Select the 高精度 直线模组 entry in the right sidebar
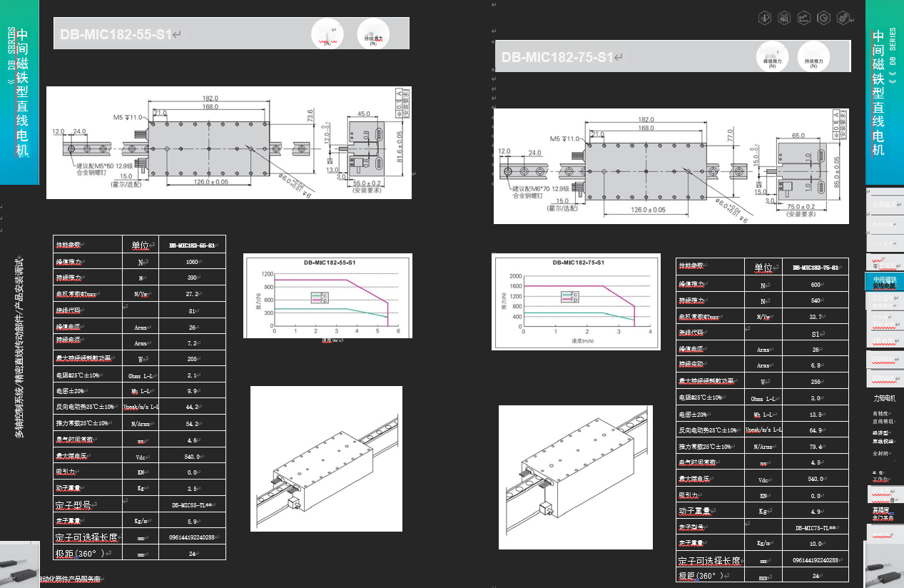The height and width of the screenshot is (588, 904). 883,417
